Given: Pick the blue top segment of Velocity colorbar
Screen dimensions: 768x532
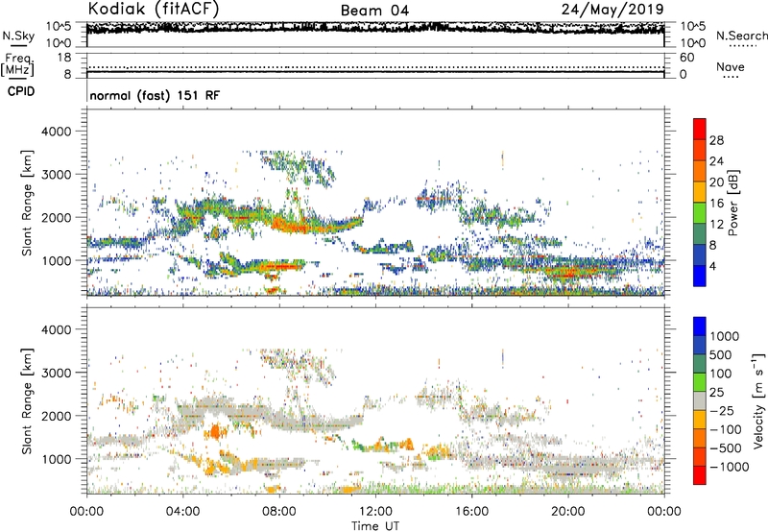Looking at the screenshot, I should 700,326.
